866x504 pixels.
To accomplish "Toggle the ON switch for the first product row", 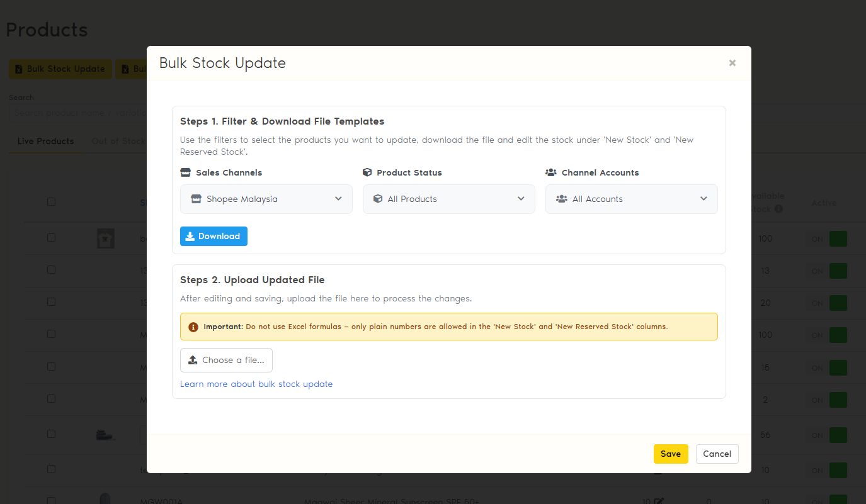I will [838, 238].
